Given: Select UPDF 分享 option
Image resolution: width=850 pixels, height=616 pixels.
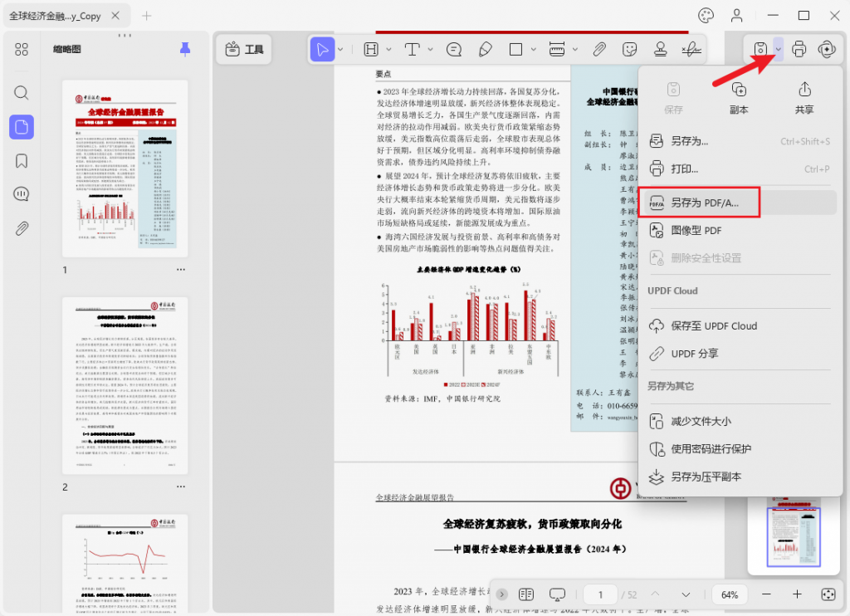Looking at the screenshot, I should coord(740,354).
